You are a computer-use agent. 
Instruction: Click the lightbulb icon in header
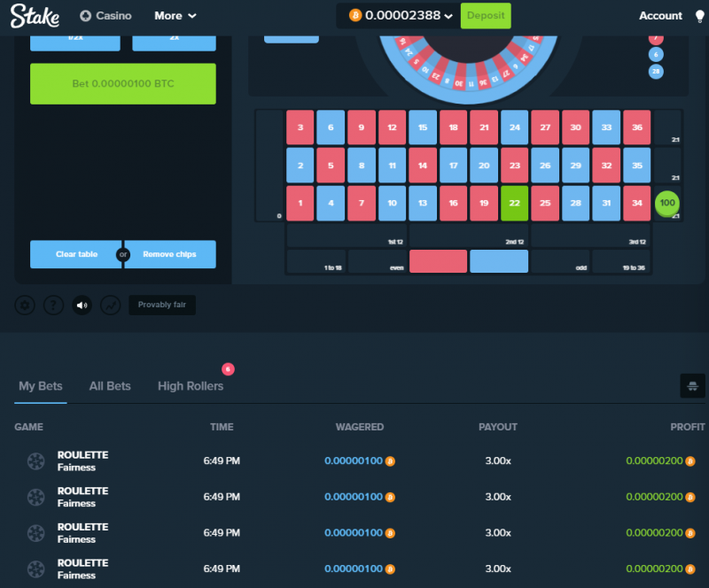(x=699, y=16)
